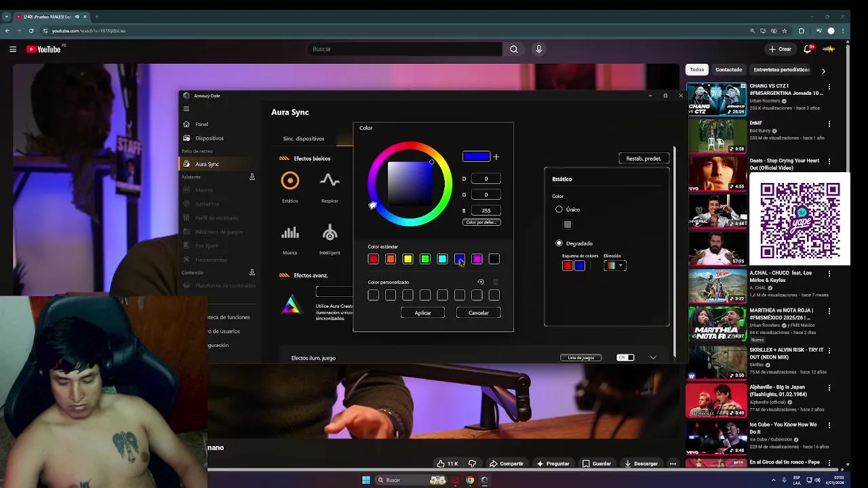This screenshot has height=488, width=868.
Task: Click the B value field showing 255
Action: [486, 210]
